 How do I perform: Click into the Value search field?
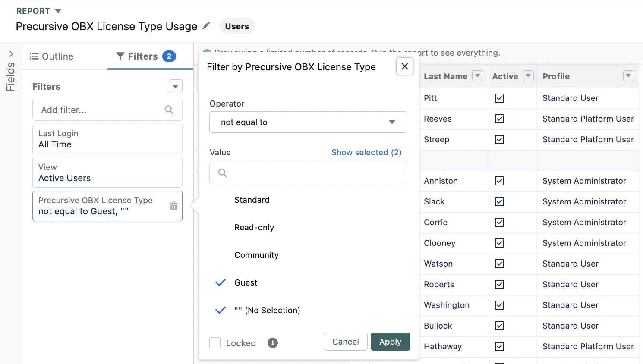click(308, 173)
